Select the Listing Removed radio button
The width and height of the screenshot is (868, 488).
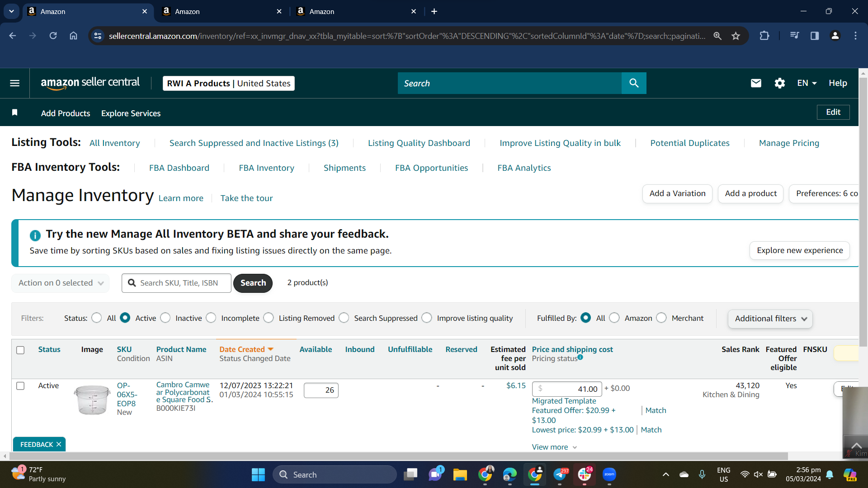click(269, 318)
